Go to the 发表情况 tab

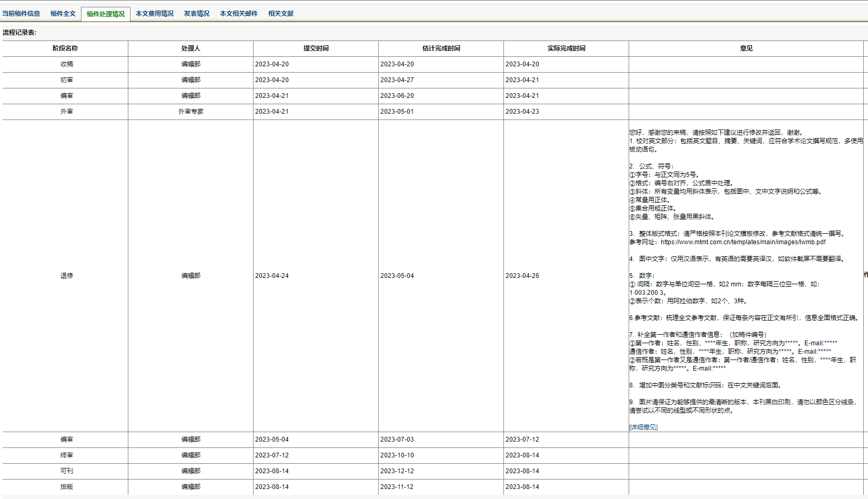pyautogui.click(x=197, y=14)
